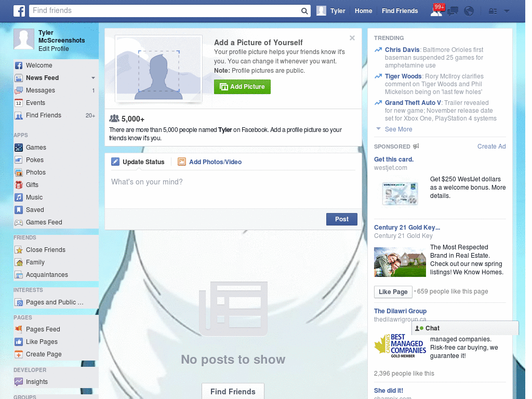Click the blue Post button

[x=342, y=219]
